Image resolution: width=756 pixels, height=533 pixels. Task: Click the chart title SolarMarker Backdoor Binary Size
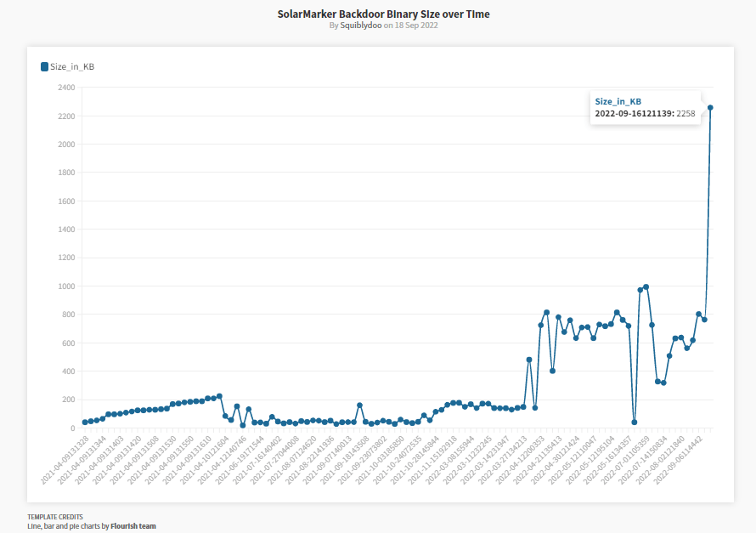[x=383, y=14]
